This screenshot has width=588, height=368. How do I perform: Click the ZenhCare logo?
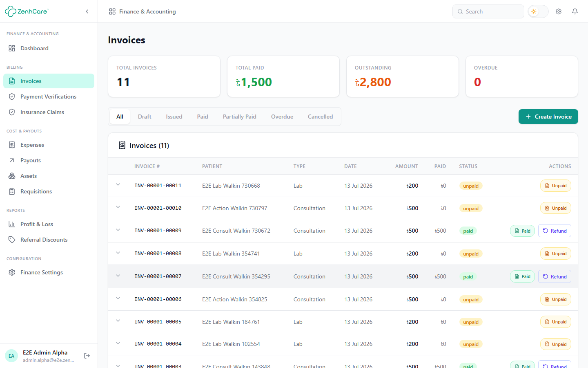(27, 11)
